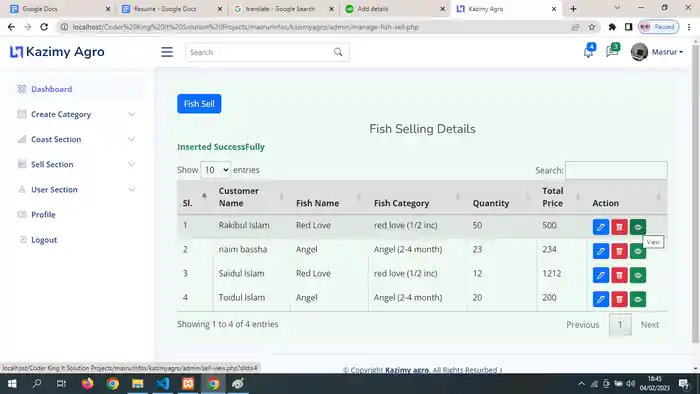
Task: Click the Kazimy agro footer link
Action: tap(407, 370)
